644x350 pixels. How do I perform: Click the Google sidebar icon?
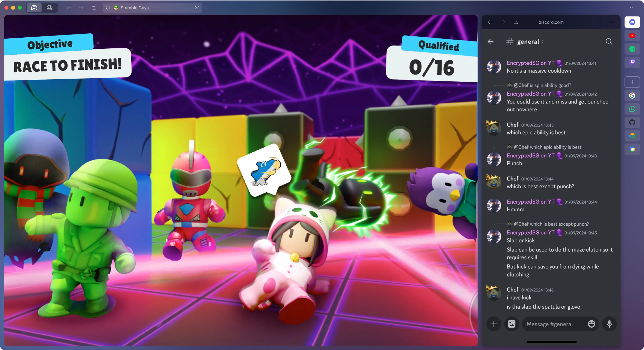(632, 96)
